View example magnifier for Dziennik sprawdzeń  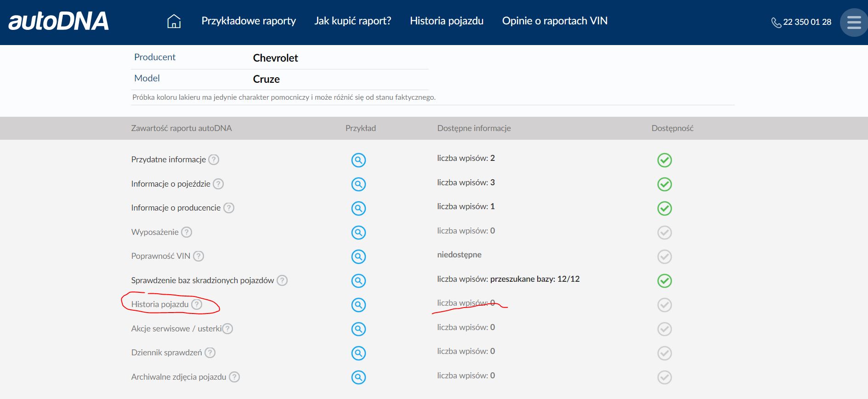(x=358, y=353)
